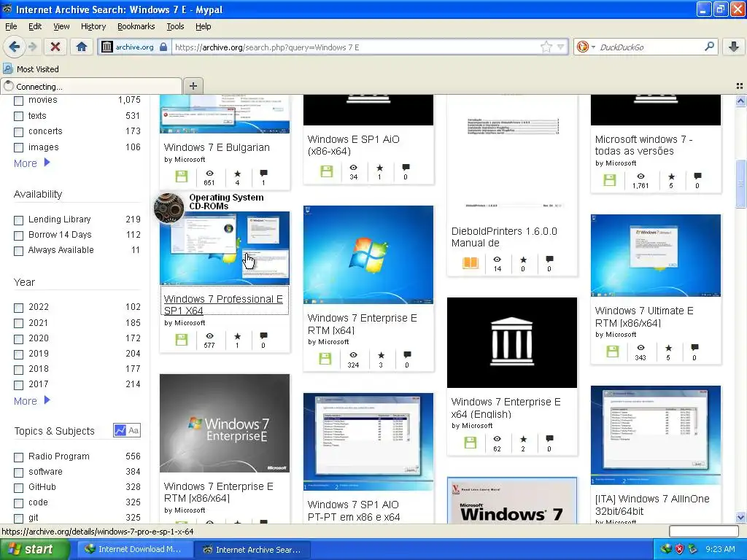Click the scrollbar down arrow
Viewport: 747px width, 560px height.
pos(740,517)
